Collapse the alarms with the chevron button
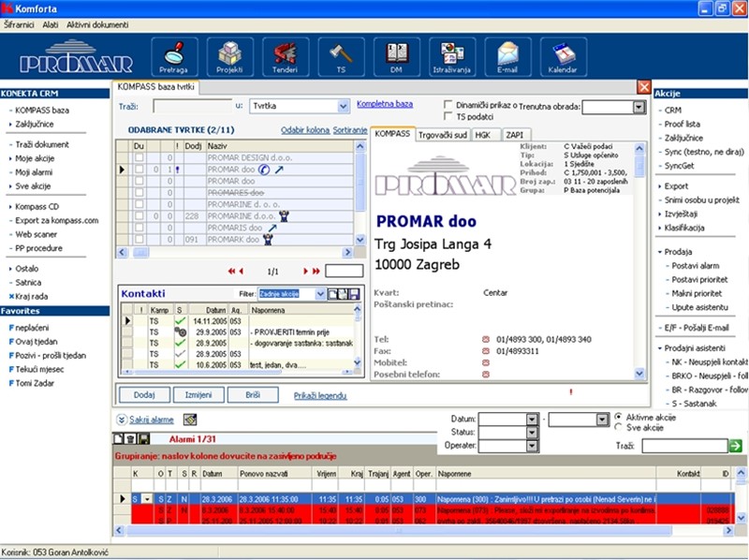This screenshot has width=749, height=560. [x=122, y=420]
